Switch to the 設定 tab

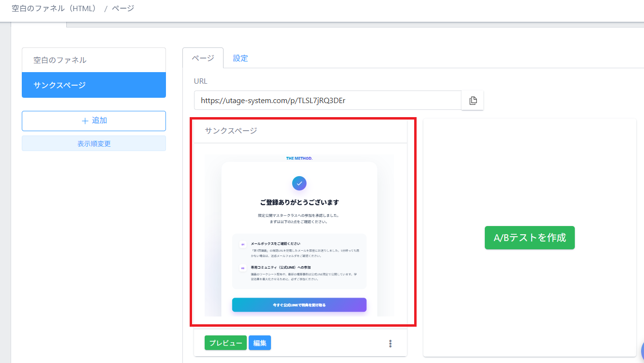(x=240, y=59)
